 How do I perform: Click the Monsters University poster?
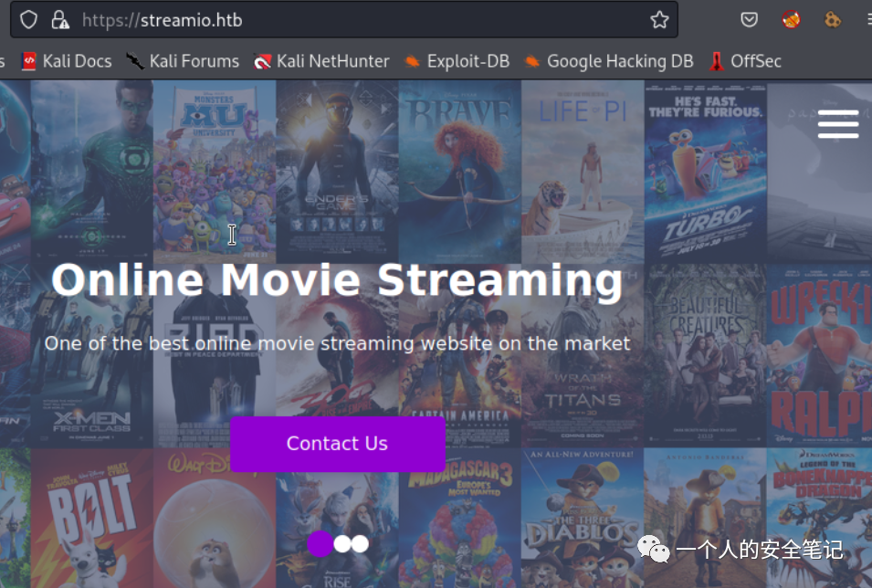coord(214,172)
